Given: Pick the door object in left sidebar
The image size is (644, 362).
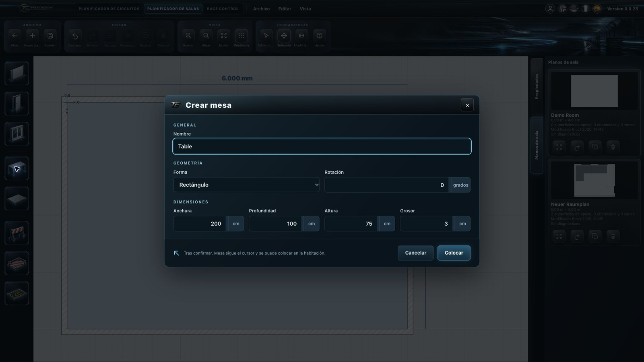Looking at the screenshot, I should tap(17, 104).
